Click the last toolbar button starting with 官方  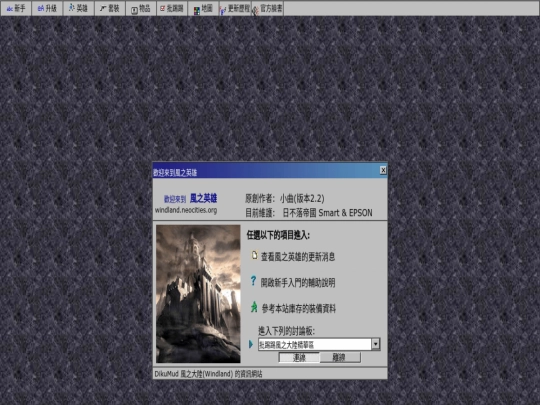pos(268,9)
